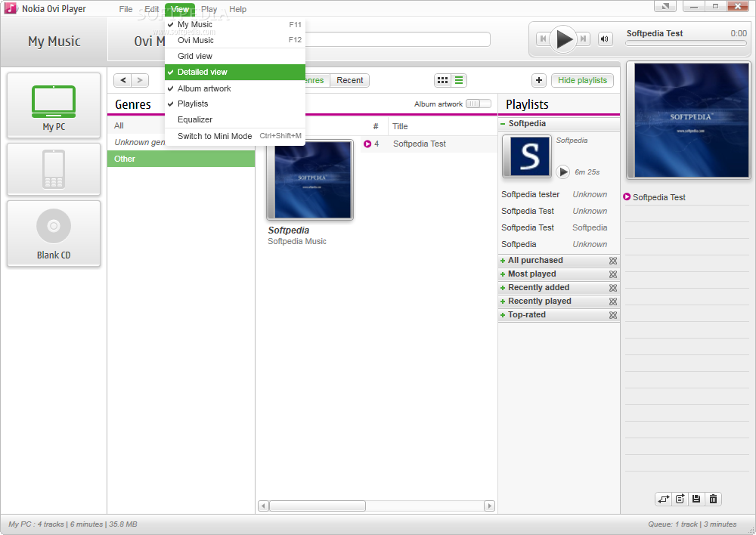Click Softpedia Test in the queue

point(658,197)
